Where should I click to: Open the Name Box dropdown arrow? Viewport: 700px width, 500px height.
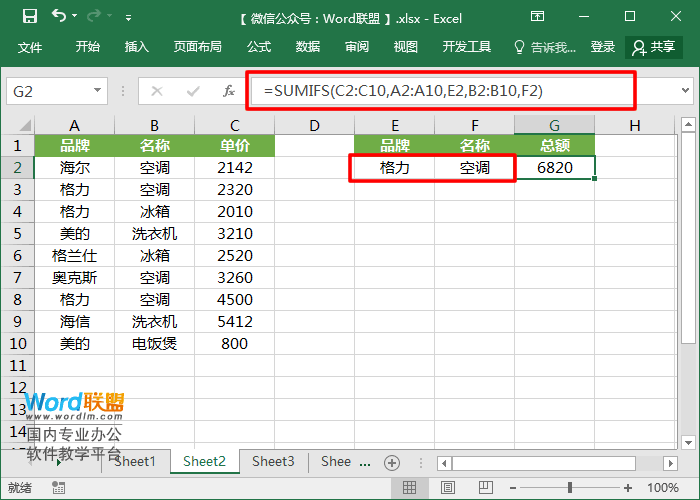pyautogui.click(x=97, y=91)
